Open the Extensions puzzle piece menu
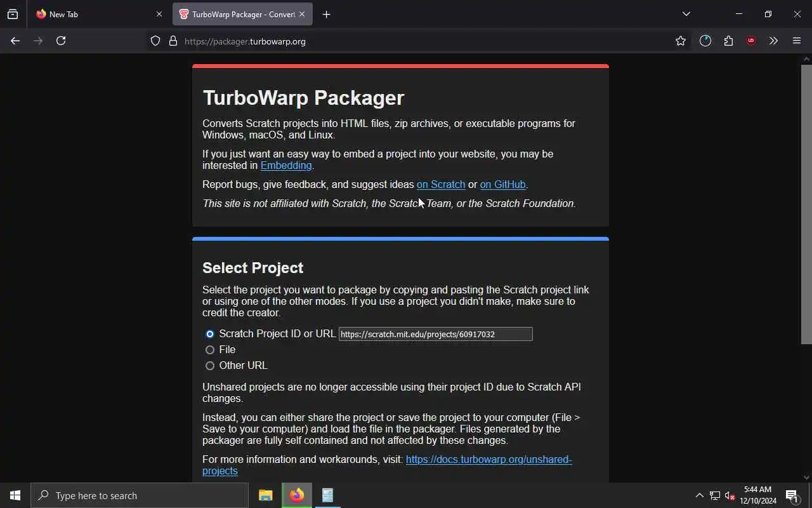This screenshot has height=508, width=812. [728, 41]
